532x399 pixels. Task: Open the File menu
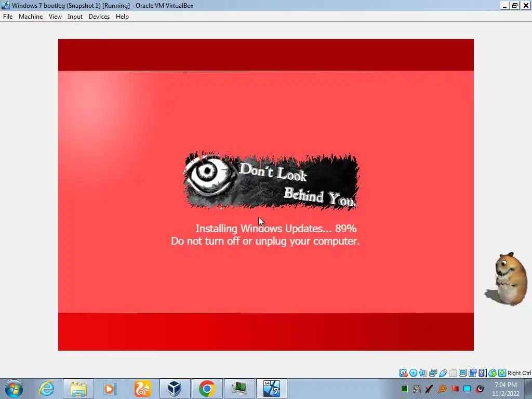click(x=8, y=17)
